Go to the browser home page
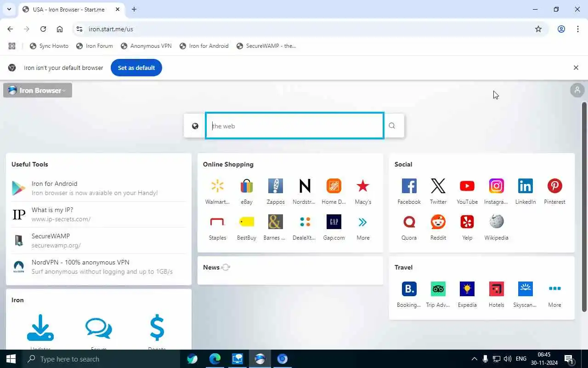This screenshot has width=588, height=368. click(60, 29)
